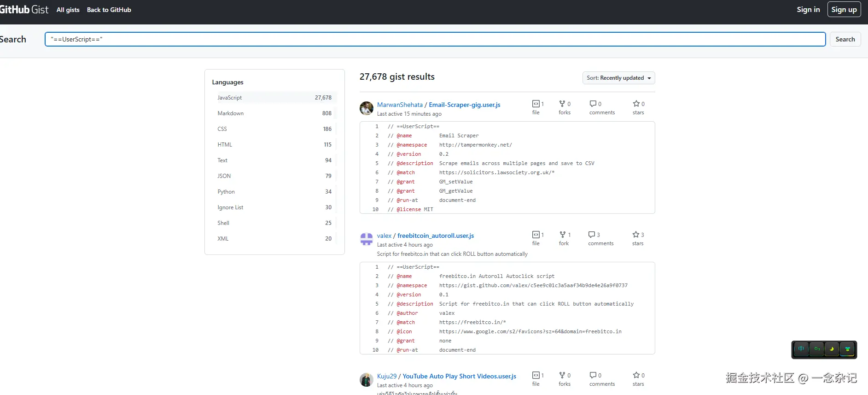Click comments icon for freebitcoin_autoroll gist
The width and height of the screenshot is (868, 395).
[592, 235]
